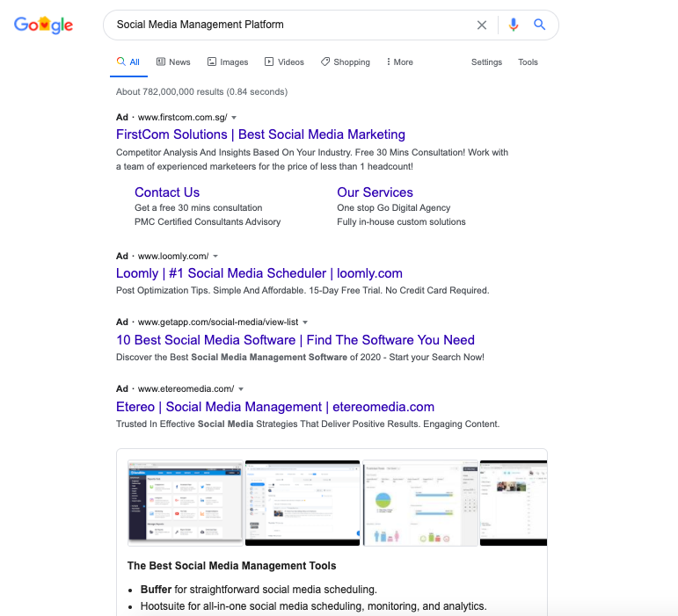
Task: Open the partially visible fourth thumbnail
Action: click(x=514, y=503)
